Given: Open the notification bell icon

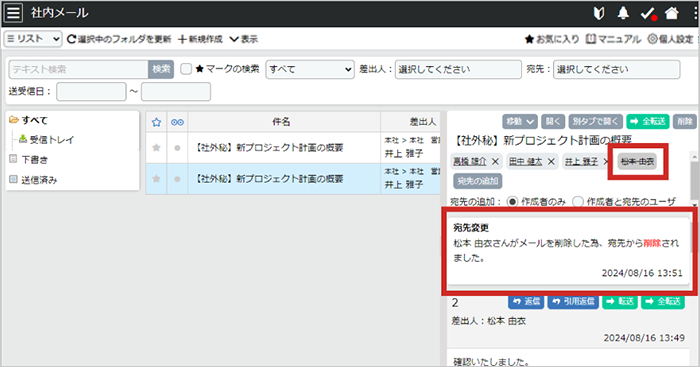Looking at the screenshot, I should (x=623, y=13).
